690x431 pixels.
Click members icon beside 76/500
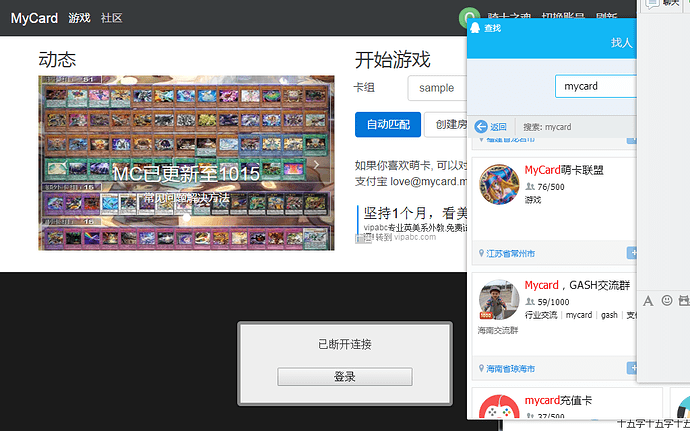tap(530, 187)
